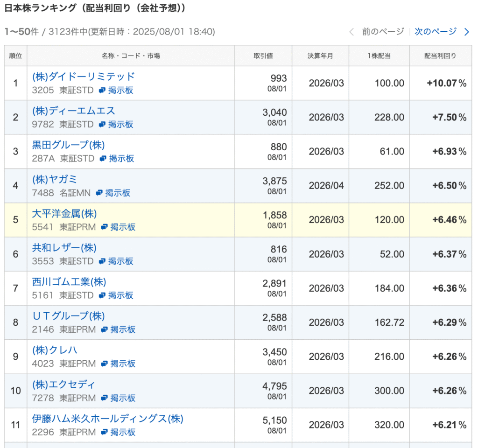This screenshot has width=478, height=448.
Task: Click stock code 7488 名証MN text
Action: pyautogui.click(x=61, y=193)
